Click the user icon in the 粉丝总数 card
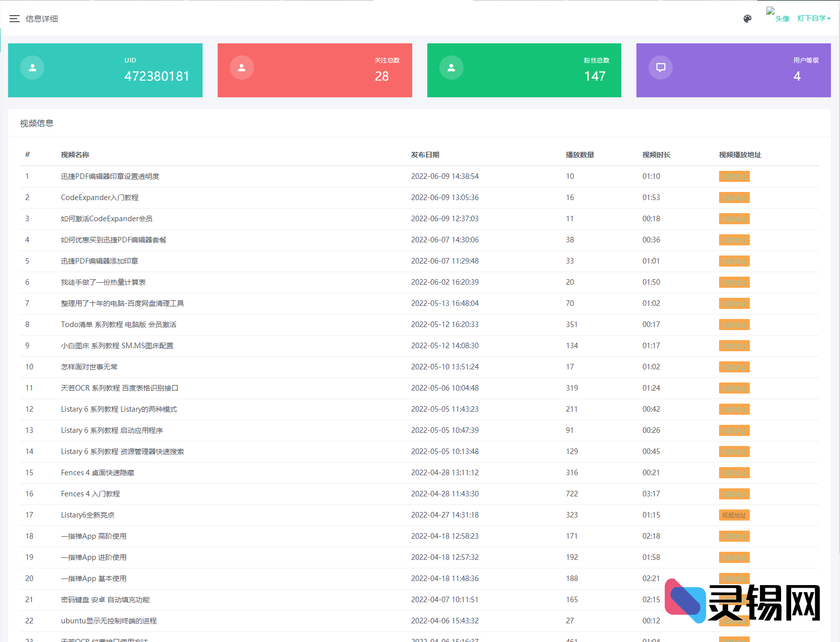The image size is (840, 642). point(451,68)
